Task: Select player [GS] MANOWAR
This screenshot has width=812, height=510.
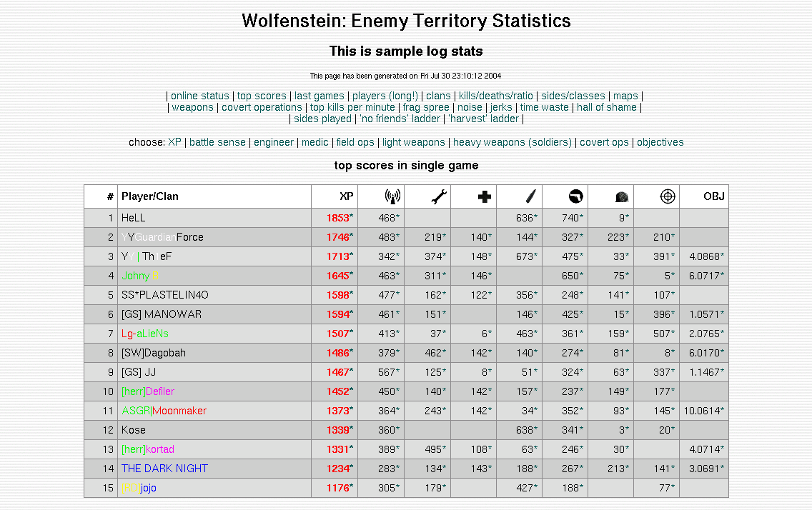Action: (x=161, y=314)
